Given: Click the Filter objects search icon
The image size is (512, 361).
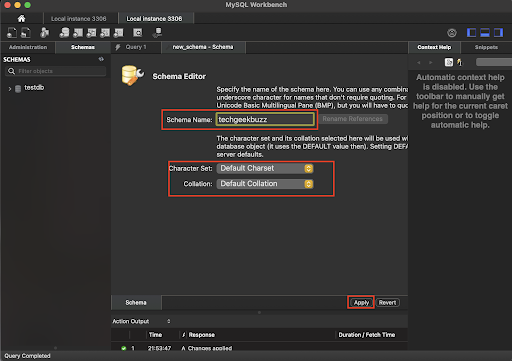Looking at the screenshot, I should [x=11, y=71].
